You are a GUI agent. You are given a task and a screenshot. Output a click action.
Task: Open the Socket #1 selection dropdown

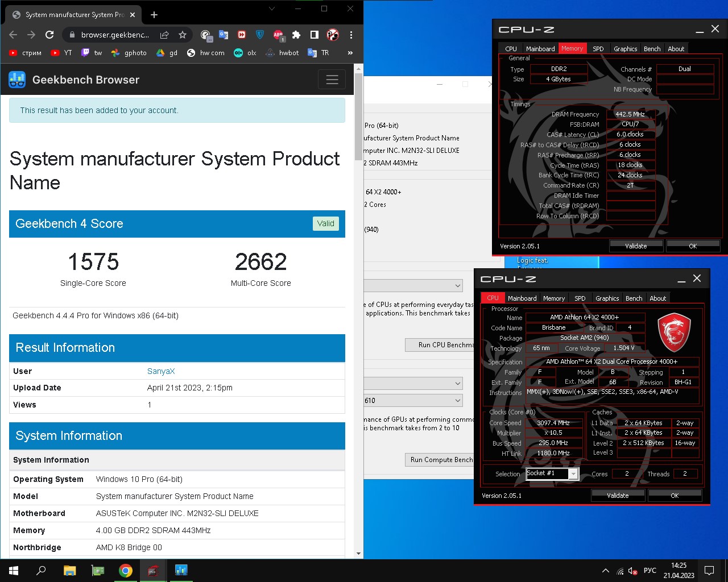pyautogui.click(x=552, y=473)
